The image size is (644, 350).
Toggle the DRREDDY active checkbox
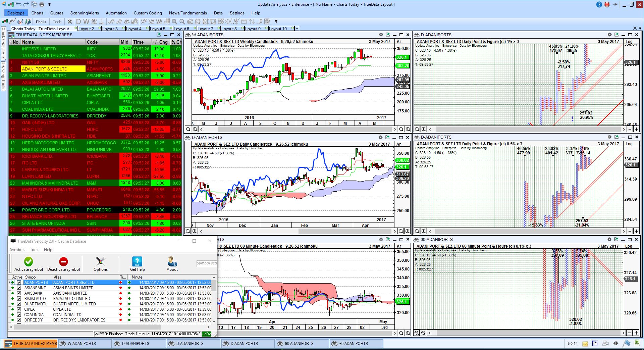19,320
